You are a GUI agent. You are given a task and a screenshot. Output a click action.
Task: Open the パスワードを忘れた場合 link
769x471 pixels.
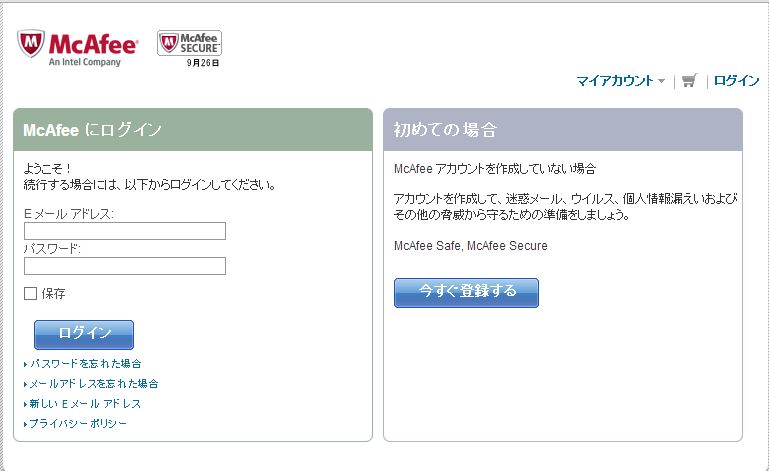86,364
